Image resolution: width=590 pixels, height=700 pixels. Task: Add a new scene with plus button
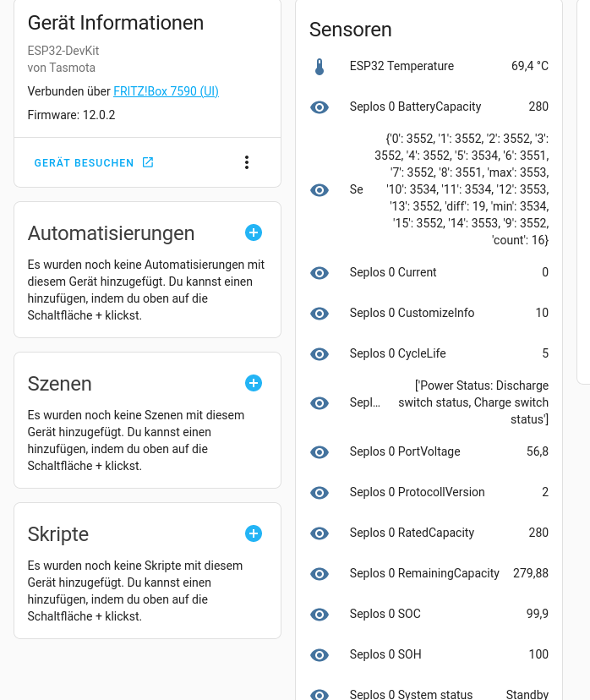254,383
